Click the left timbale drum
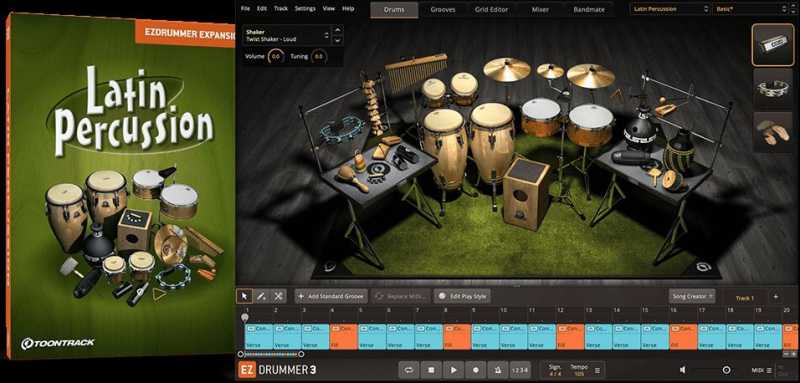 click(x=541, y=117)
